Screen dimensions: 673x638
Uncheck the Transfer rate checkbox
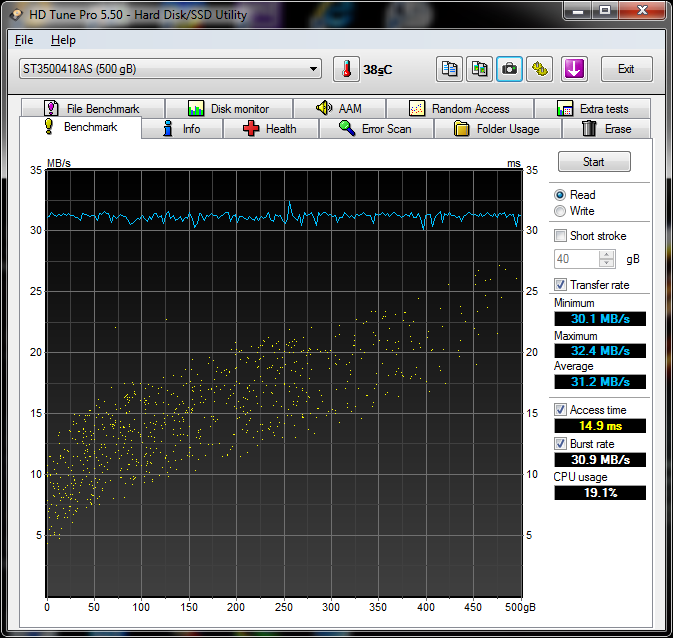[561, 285]
